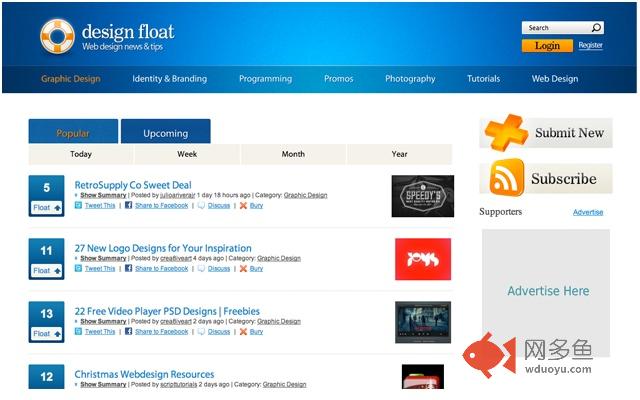640x400 pixels.
Task: Open the Graphic Design category menu
Action: [x=71, y=79]
